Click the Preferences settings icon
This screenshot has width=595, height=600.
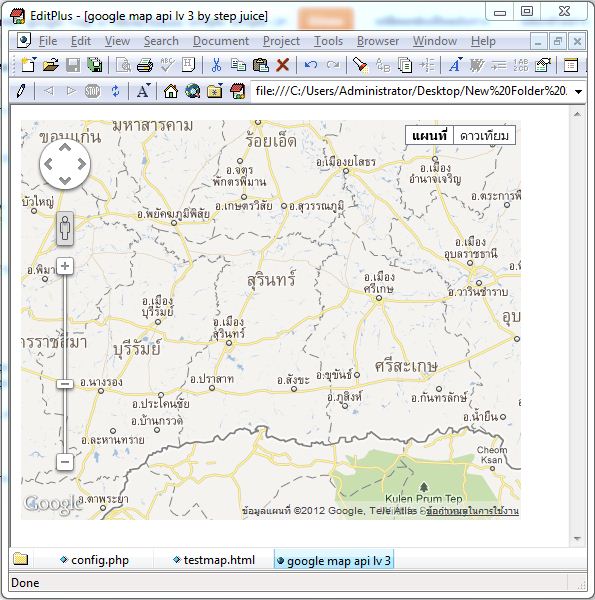(543, 65)
